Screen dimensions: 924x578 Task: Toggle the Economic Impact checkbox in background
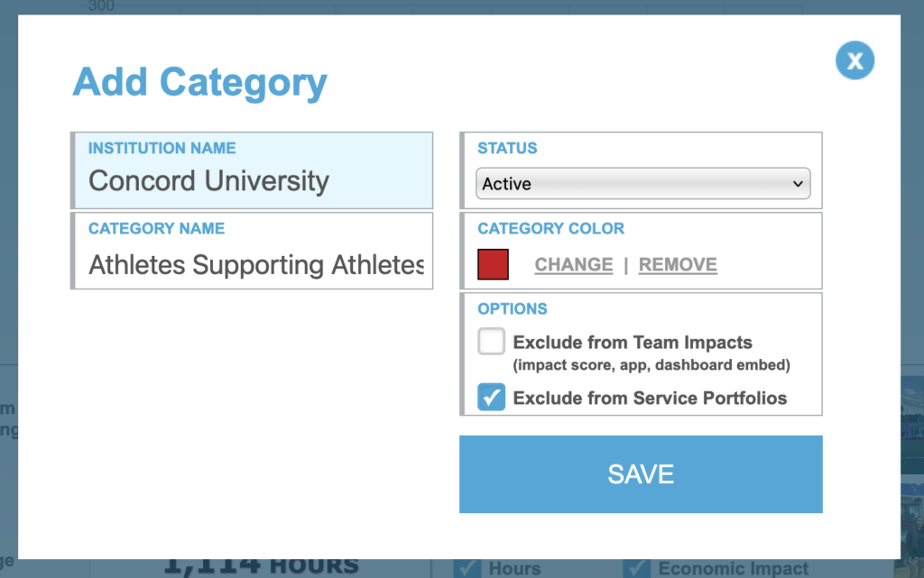click(637, 568)
